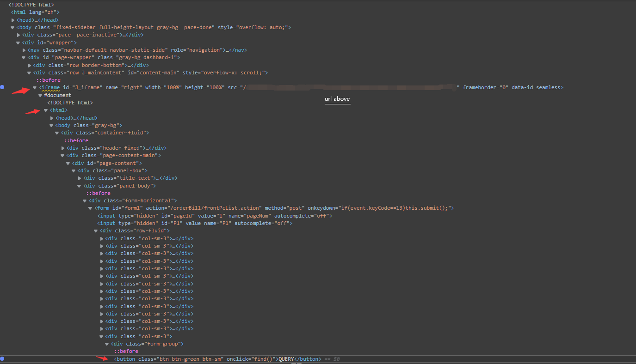Click the blue breakpoint dot beside the iframe row
Viewport: 636px width, 364px height.
(x=2, y=87)
